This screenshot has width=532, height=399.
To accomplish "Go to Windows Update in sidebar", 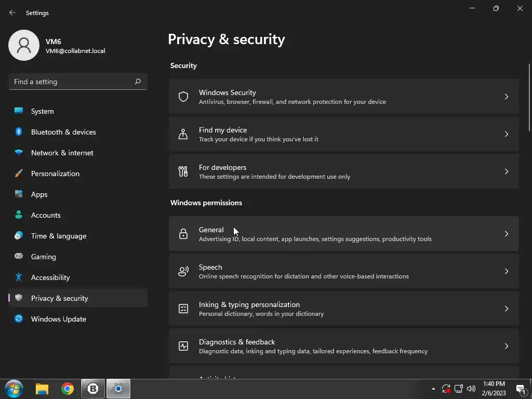I will 58,319.
